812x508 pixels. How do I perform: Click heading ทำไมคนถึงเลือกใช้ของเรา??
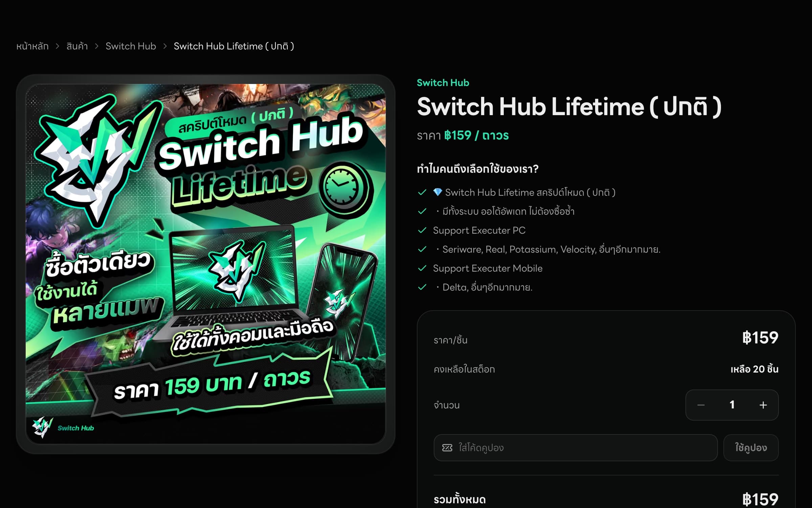click(477, 168)
